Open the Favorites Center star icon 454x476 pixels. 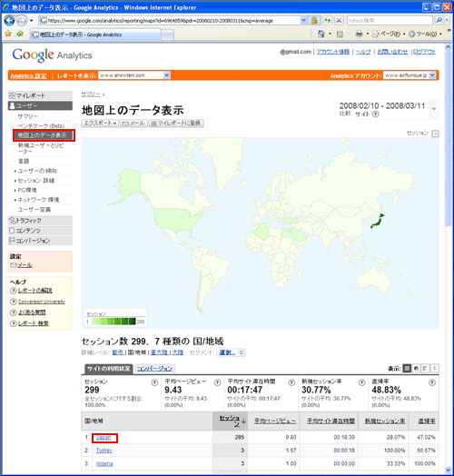8,34
